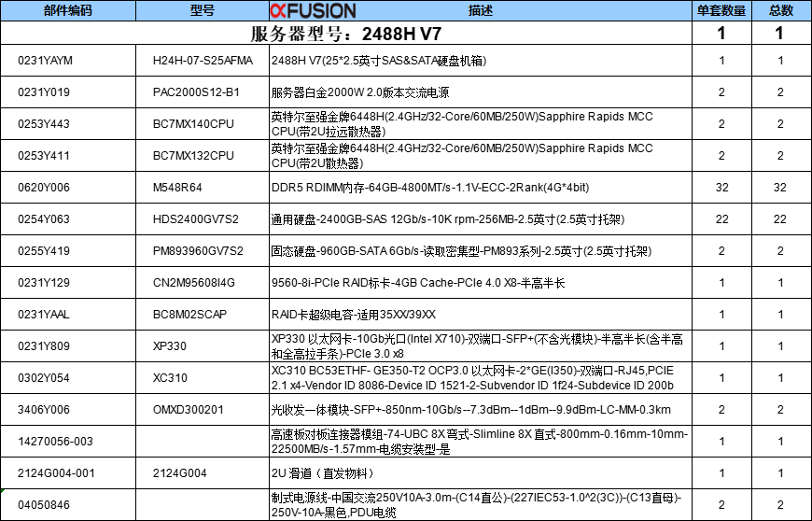Select part code 14270056-003
The width and height of the screenshot is (812, 521).
55,442
